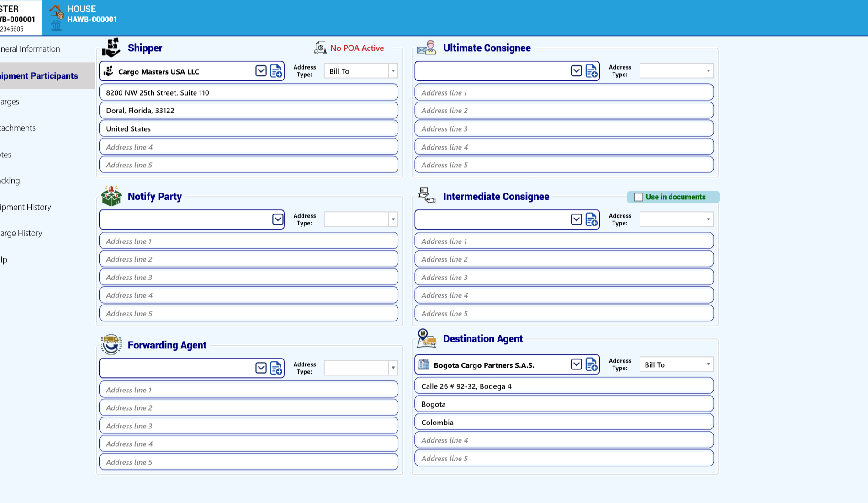Click Notify Party Address line 3 field
The height and width of the screenshot is (503, 868).
[249, 278]
